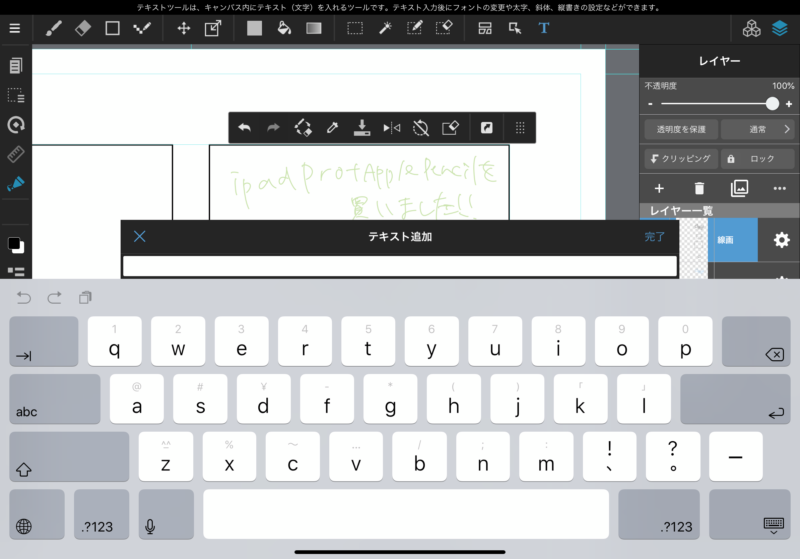Undo with the floating toolbar arrow

coord(244,128)
